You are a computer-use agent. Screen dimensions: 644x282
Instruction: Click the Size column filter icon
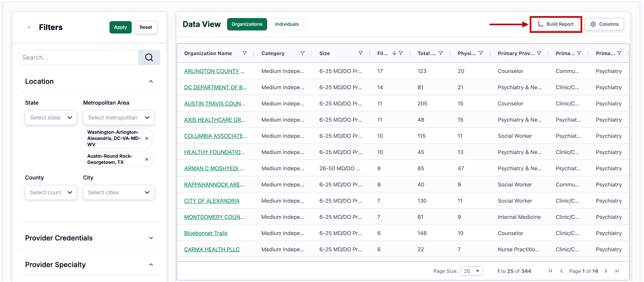point(360,53)
